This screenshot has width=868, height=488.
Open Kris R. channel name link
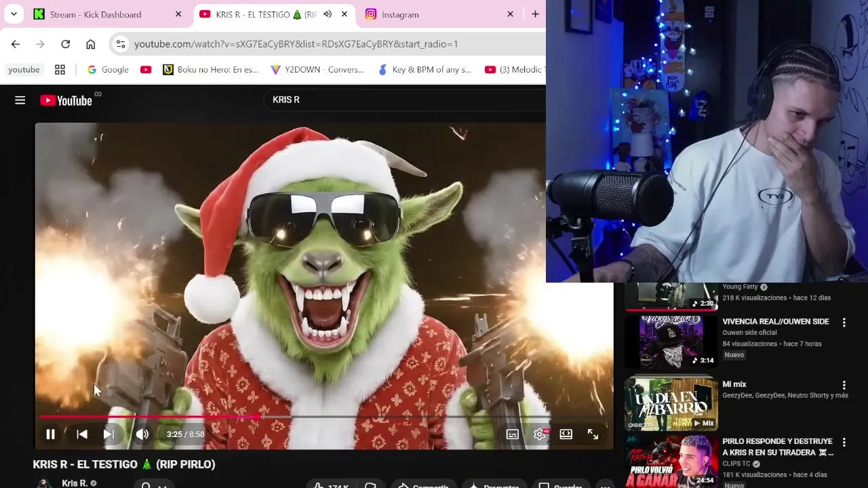click(75, 483)
